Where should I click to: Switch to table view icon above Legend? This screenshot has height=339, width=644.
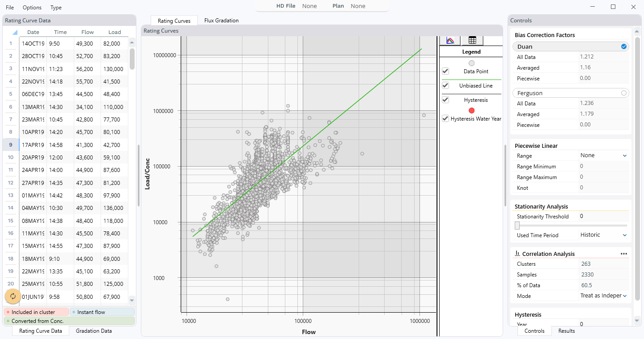(472, 40)
